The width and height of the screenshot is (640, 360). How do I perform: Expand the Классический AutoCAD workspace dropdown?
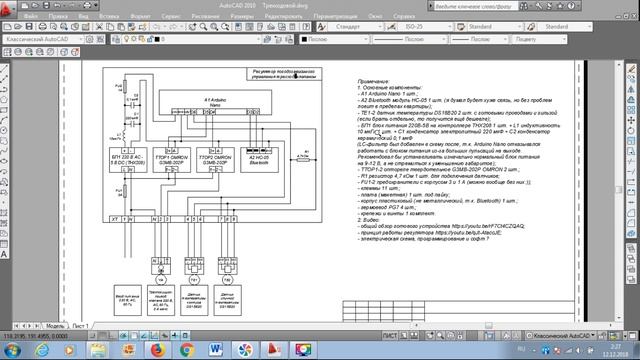[80, 39]
